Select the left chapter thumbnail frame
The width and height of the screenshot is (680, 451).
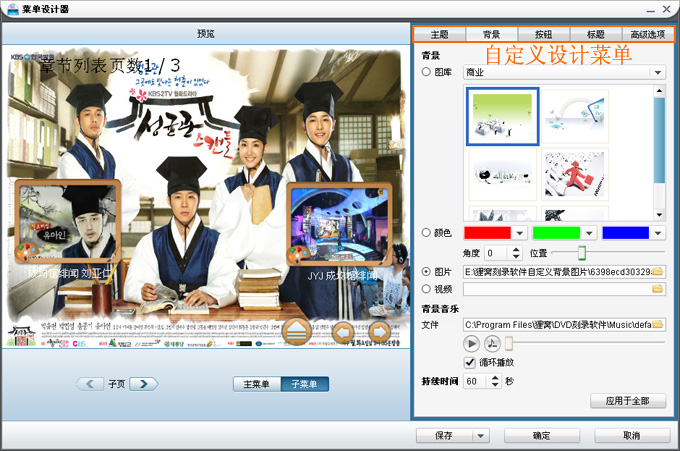click(x=68, y=221)
